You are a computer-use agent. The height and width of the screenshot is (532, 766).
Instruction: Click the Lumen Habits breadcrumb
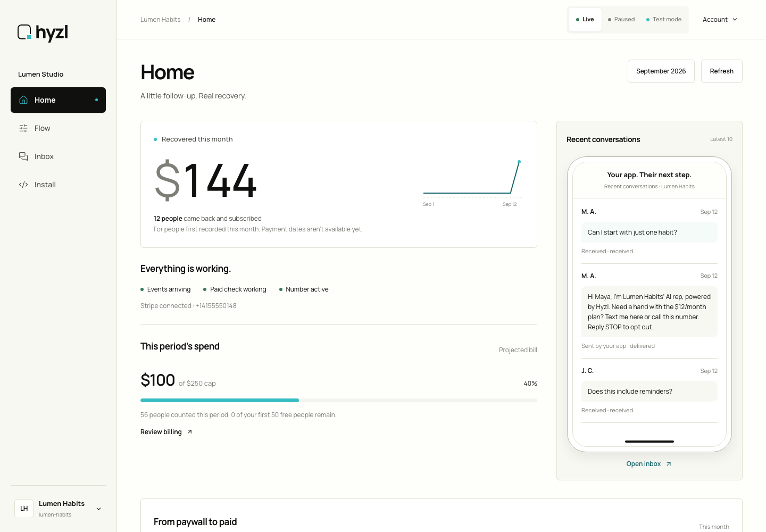coord(160,20)
